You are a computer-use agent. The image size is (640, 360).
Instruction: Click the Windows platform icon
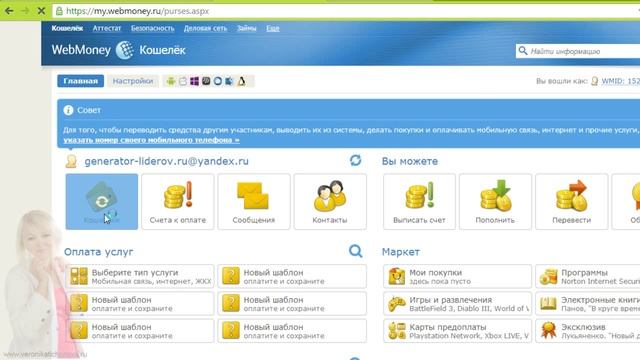pyautogui.click(x=194, y=81)
